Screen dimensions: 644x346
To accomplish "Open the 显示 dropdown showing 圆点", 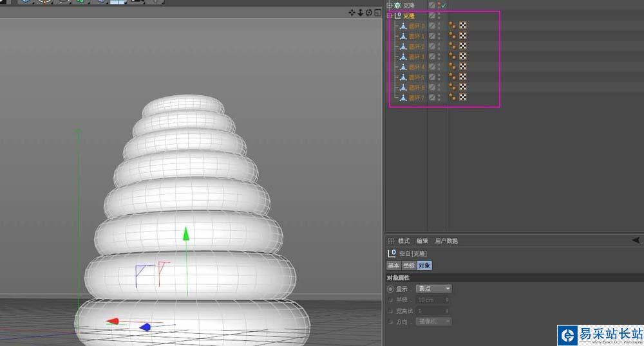I will click(433, 289).
